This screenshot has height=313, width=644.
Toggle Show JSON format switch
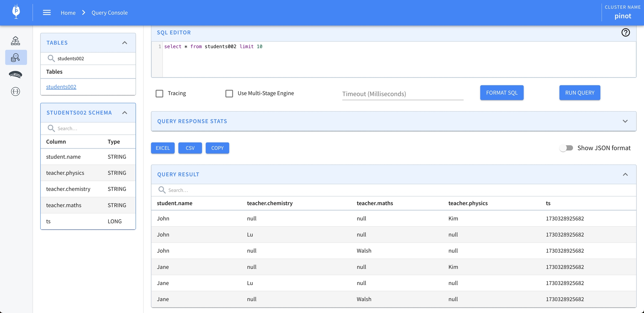coord(566,148)
